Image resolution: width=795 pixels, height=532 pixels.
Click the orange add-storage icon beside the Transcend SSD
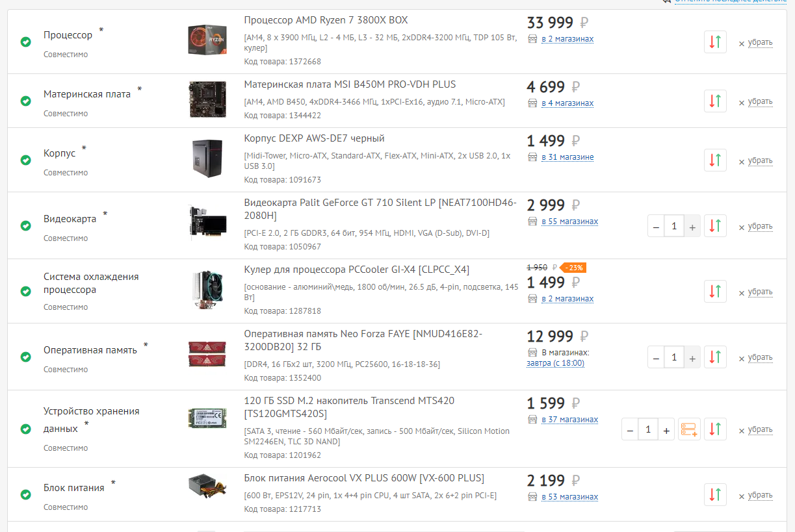[689, 429]
